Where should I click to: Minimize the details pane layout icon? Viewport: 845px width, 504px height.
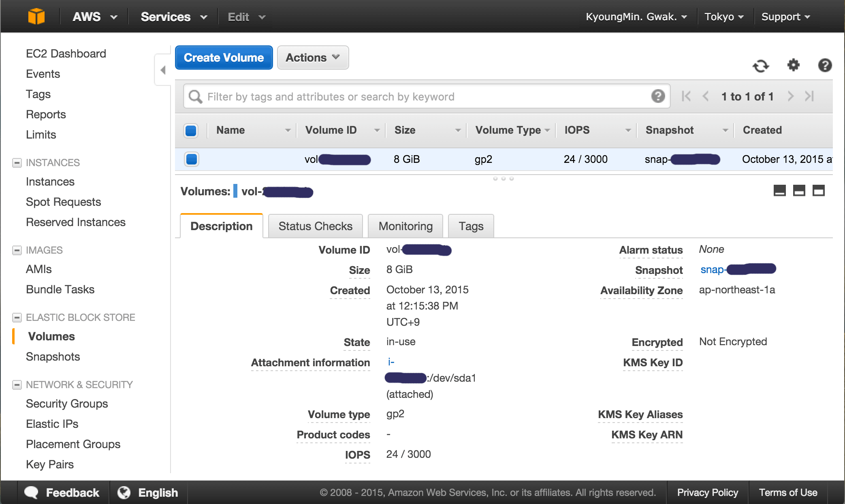pyautogui.click(x=779, y=190)
